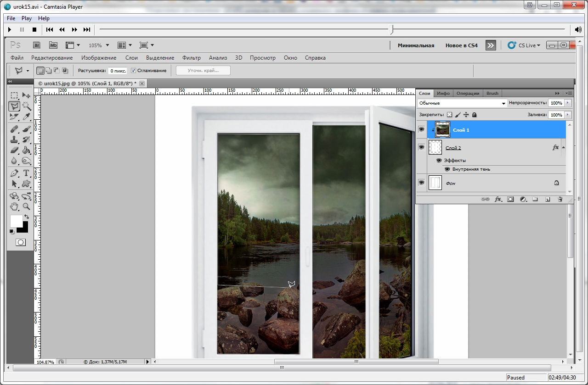Click the trash icon to delete layer
This screenshot has height=385, width=588.
click(x=560, y=200)
